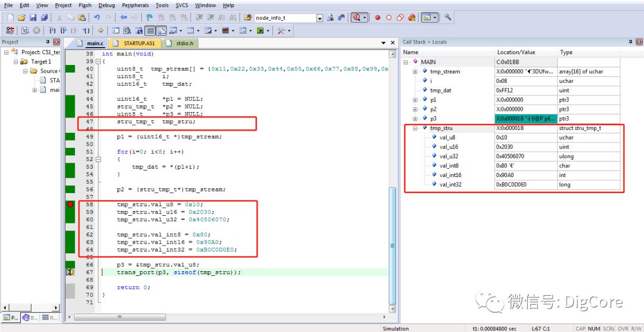Screen dimensions: 644x332
Task: Toggle the pin of Project panel
Action: tap(48, 42)
